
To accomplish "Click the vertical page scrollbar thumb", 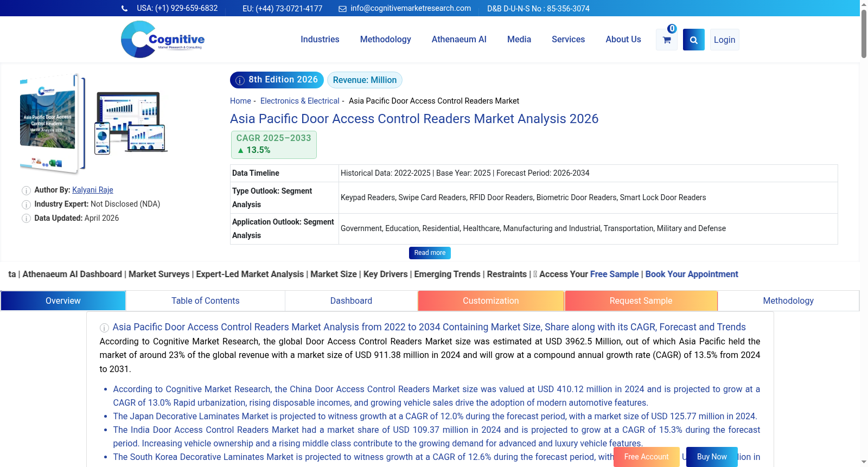I will 864,33.
